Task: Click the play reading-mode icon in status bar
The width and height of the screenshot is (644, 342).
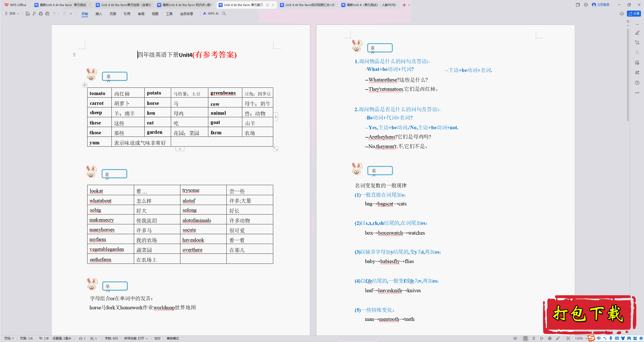Action: [x=542, y=338]
